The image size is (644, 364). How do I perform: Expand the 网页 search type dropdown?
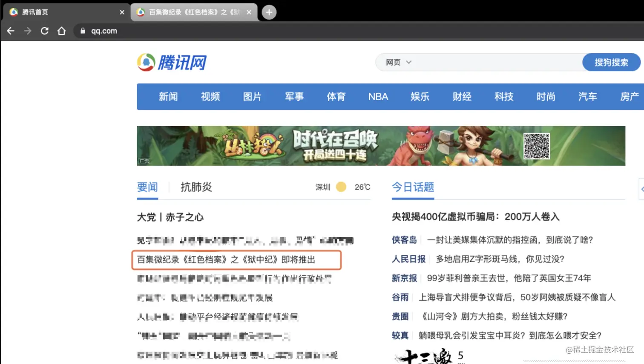point(399,62)
